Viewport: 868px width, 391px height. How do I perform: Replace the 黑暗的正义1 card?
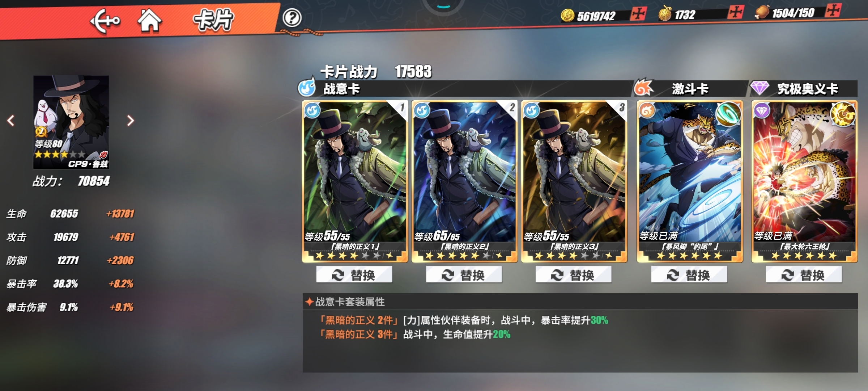(x=354, y=275)
